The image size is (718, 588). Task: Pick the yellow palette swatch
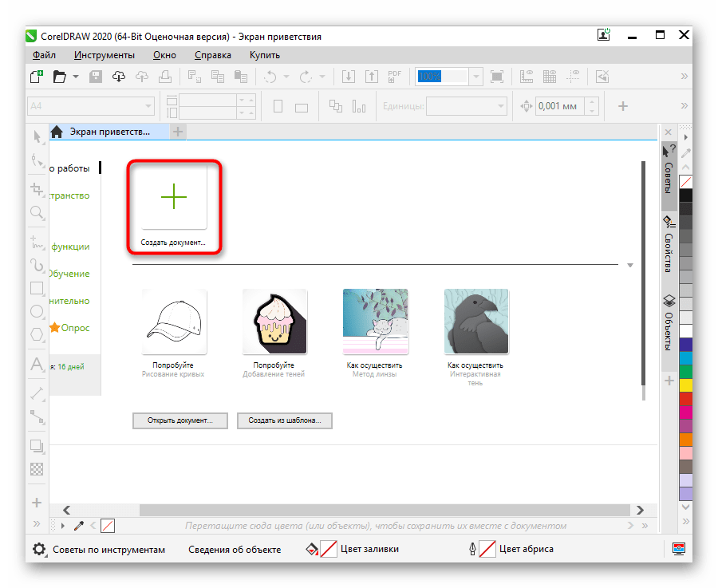pos(686,385)
